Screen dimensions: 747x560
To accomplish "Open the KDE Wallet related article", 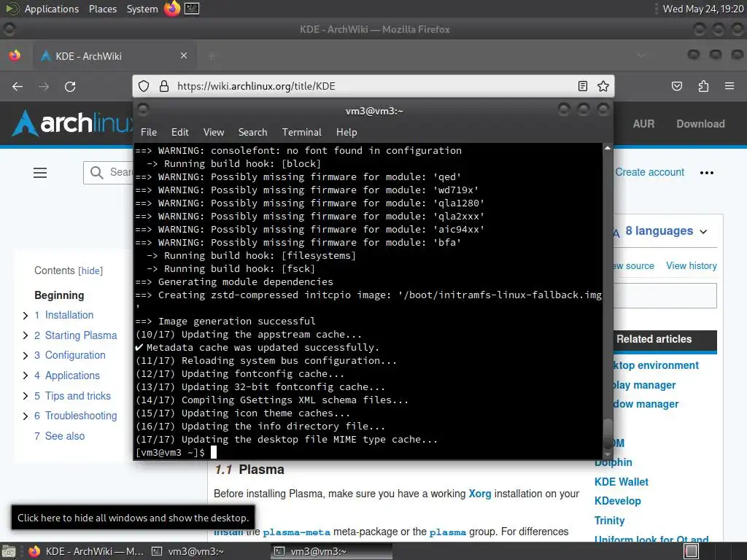I will (x=622, y=482).
